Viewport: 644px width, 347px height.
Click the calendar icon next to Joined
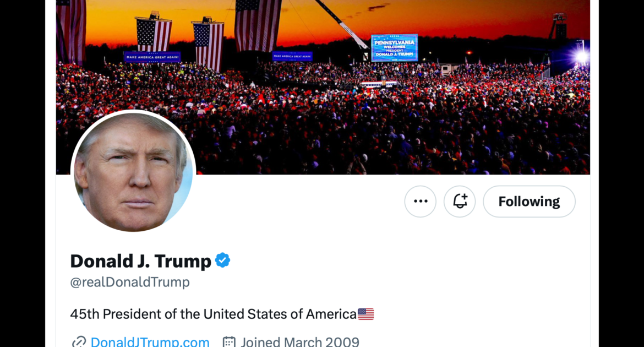(x=229, y=341)
